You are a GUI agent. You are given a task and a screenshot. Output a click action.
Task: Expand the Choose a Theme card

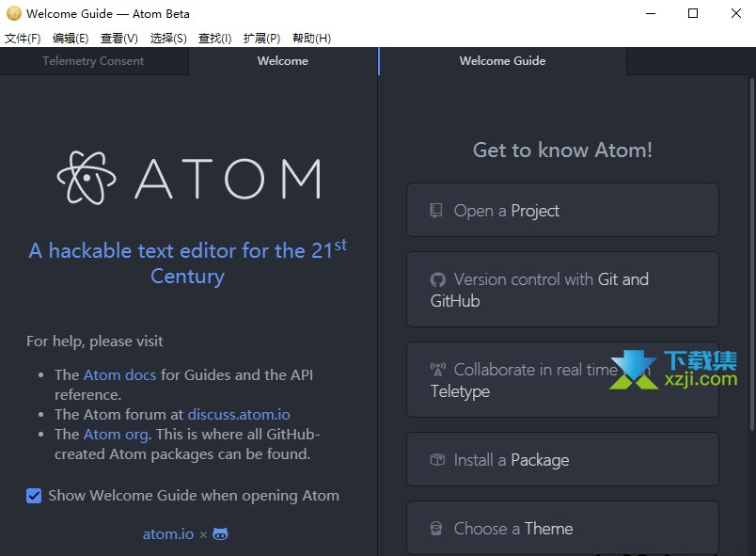point(562,528)
